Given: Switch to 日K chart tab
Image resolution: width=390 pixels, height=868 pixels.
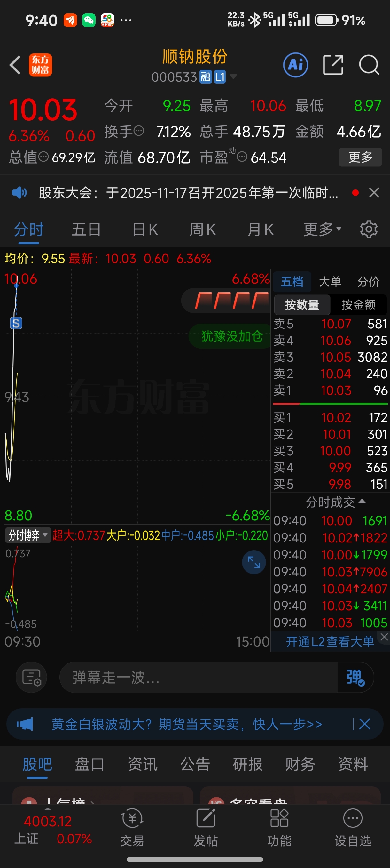Looking at the screenshot, I should click(145, 230).
